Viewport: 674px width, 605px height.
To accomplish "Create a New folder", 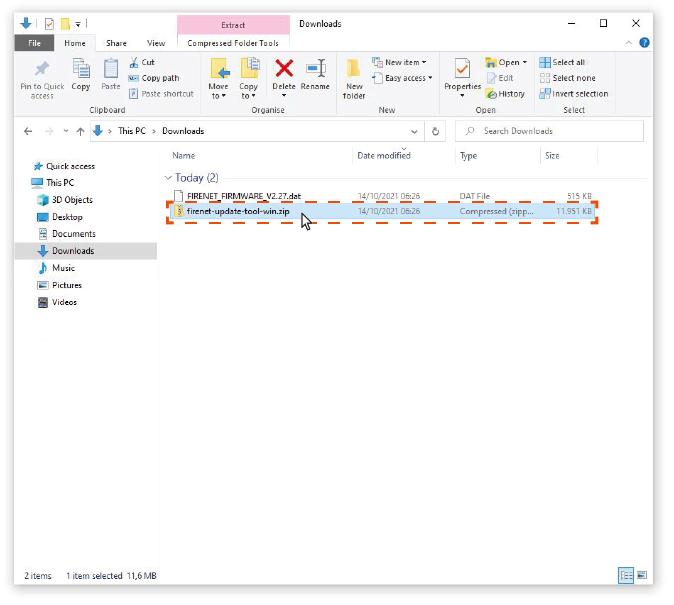I will point(354,79).
